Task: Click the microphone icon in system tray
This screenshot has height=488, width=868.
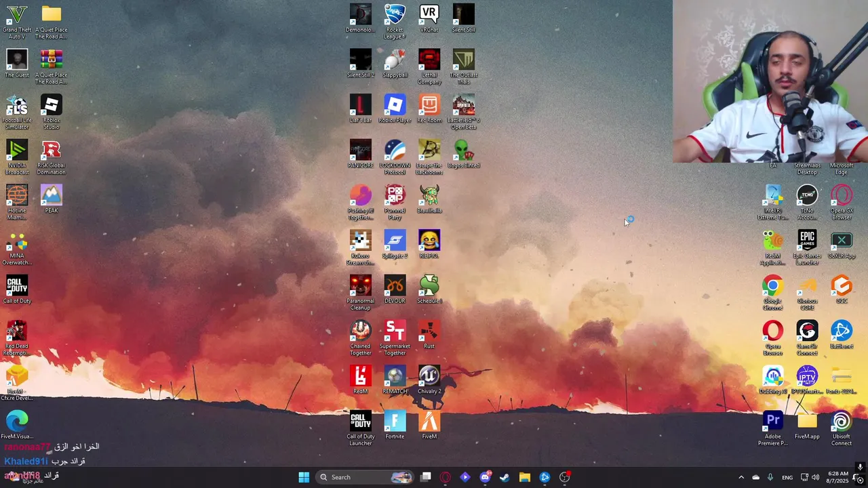Action: pos(770,477)
